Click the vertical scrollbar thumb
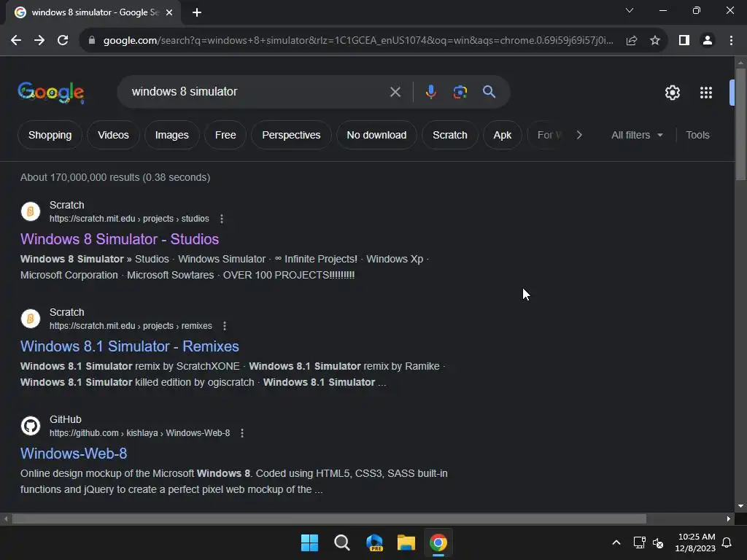The image size is (747, 560). click(x=740, y=125)
